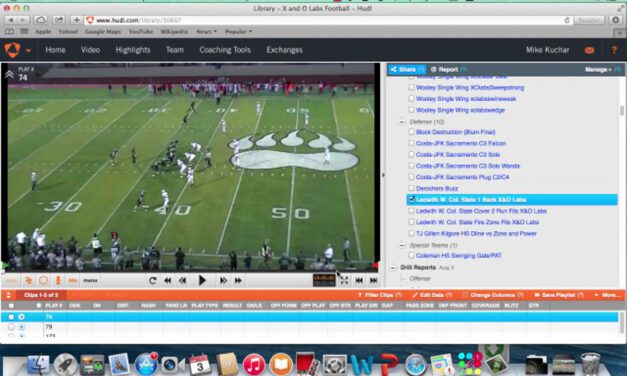Open the Hudl messages envelope icon

(589, 50)
